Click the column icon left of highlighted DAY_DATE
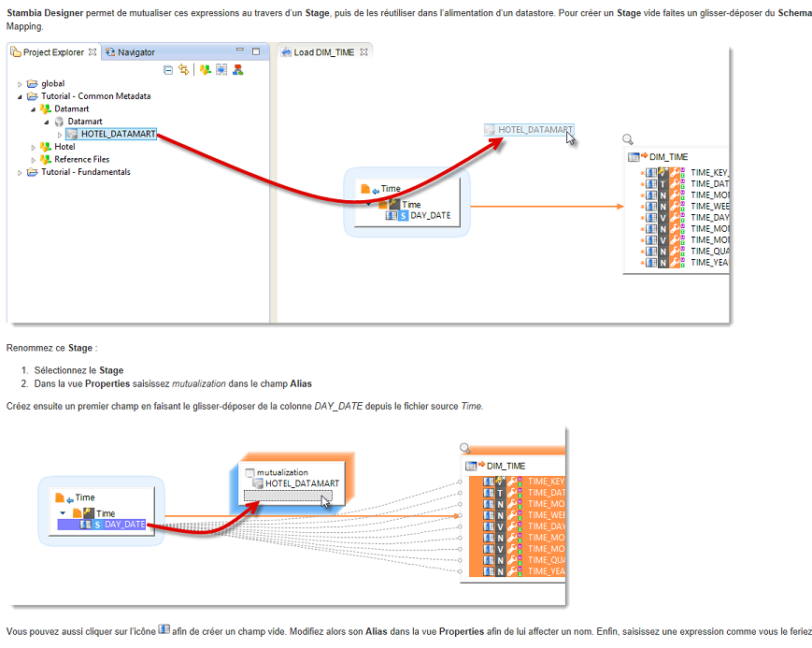Image resolution: width=812 pixels, height=648 pixels. pyautogui.click(x=85, y=525)
